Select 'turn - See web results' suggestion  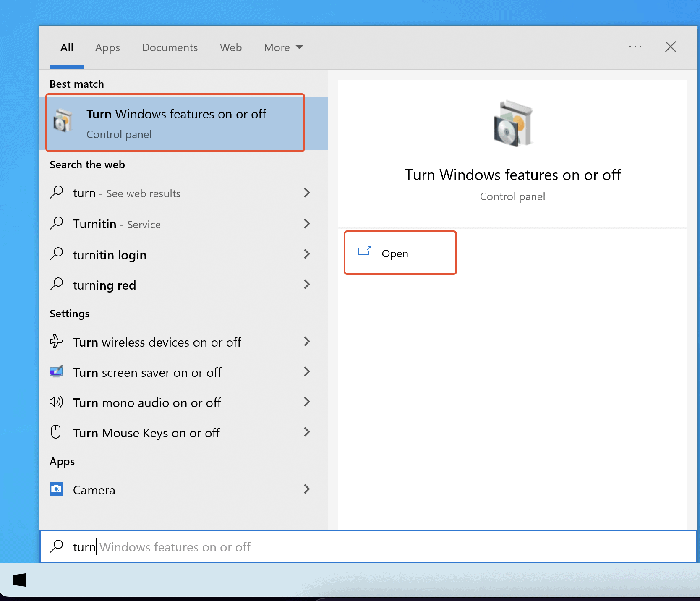coord(183,193)
